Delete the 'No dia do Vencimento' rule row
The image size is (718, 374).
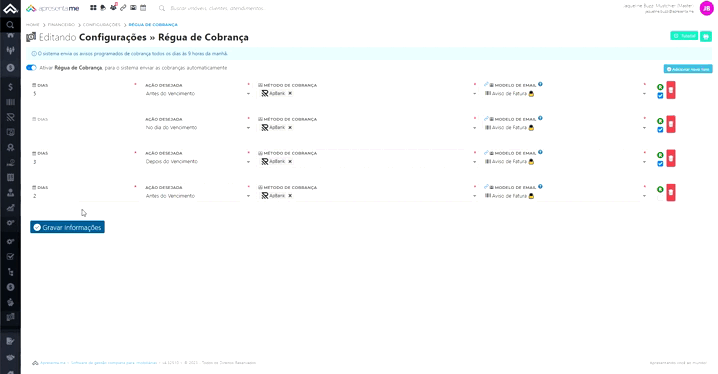click(x=670, y=124)
